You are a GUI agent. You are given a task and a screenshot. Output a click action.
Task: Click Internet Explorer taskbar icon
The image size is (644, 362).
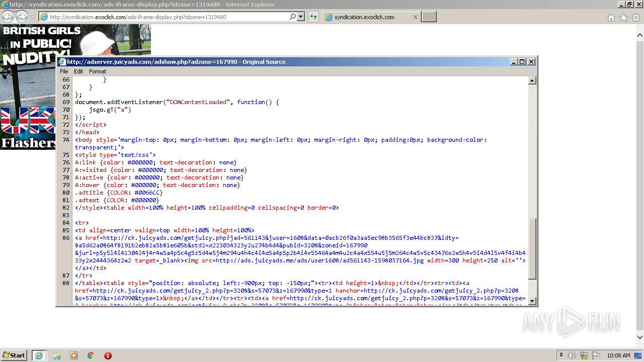(39, 355)
